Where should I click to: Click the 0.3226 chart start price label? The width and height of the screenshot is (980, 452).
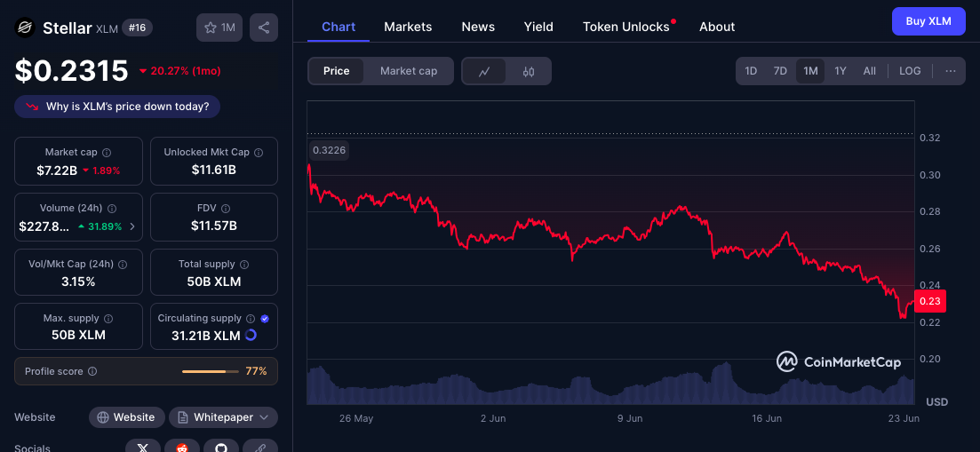pos(330,150)
